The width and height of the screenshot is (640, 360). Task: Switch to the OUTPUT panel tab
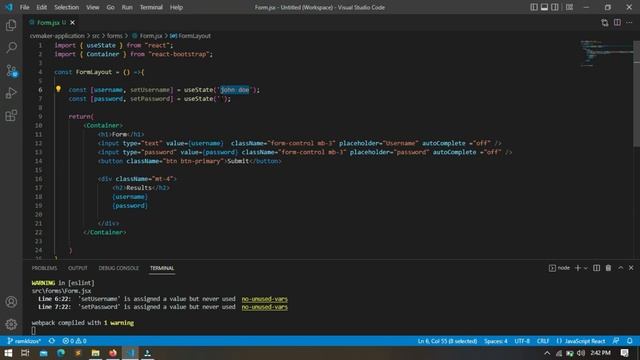pyautogui.click(x=78, y=268)
